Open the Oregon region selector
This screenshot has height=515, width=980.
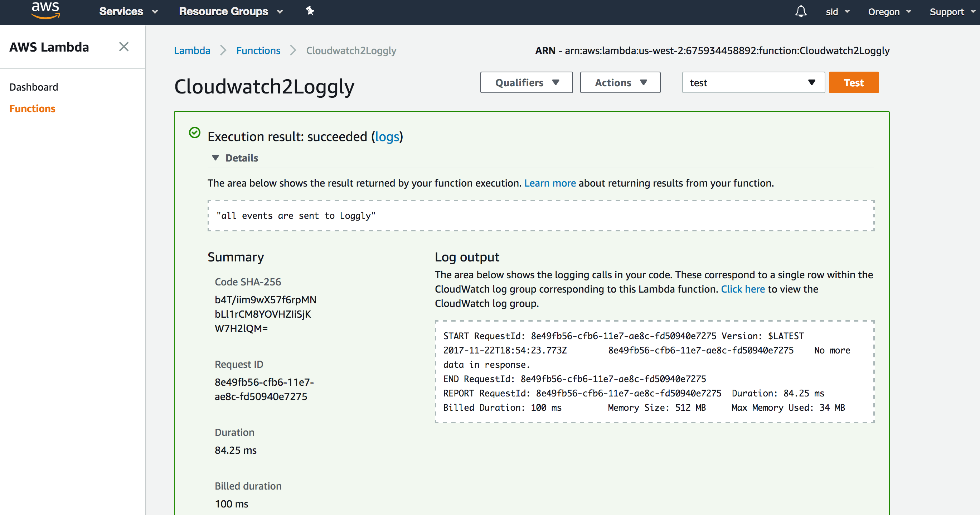point(889,12)
